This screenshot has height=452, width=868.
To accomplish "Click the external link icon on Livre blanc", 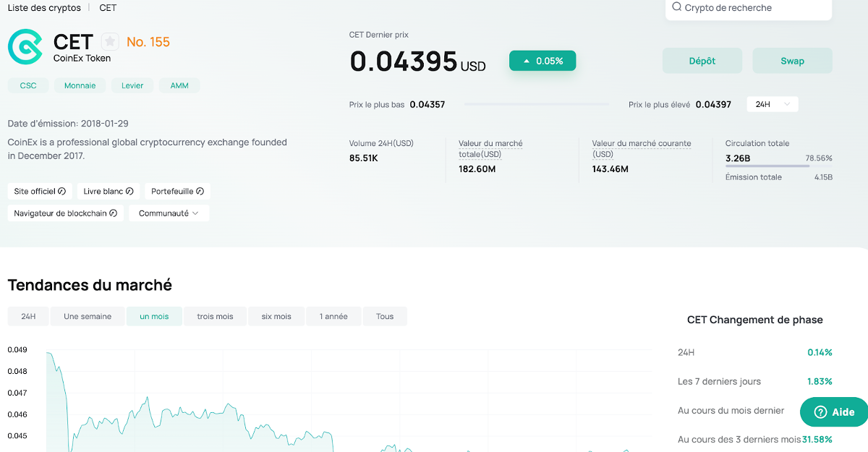I will (x=129, y=192).
